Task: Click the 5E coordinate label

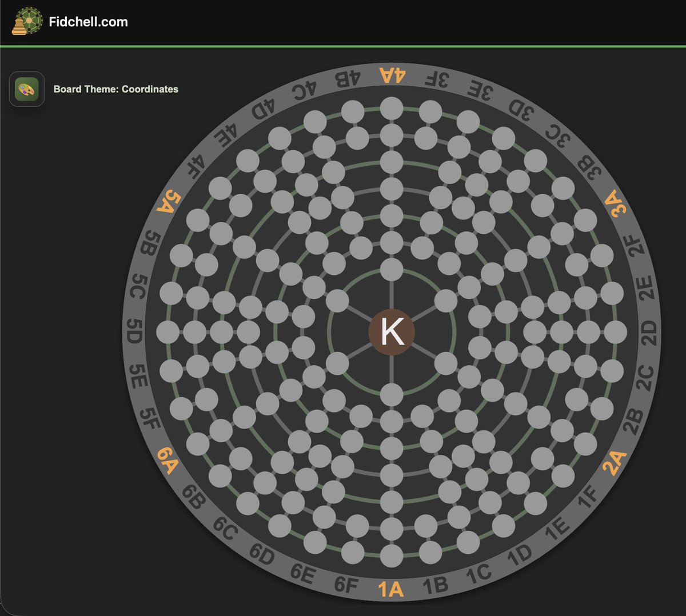Action: pyautogui.click(x=138, y=376)
